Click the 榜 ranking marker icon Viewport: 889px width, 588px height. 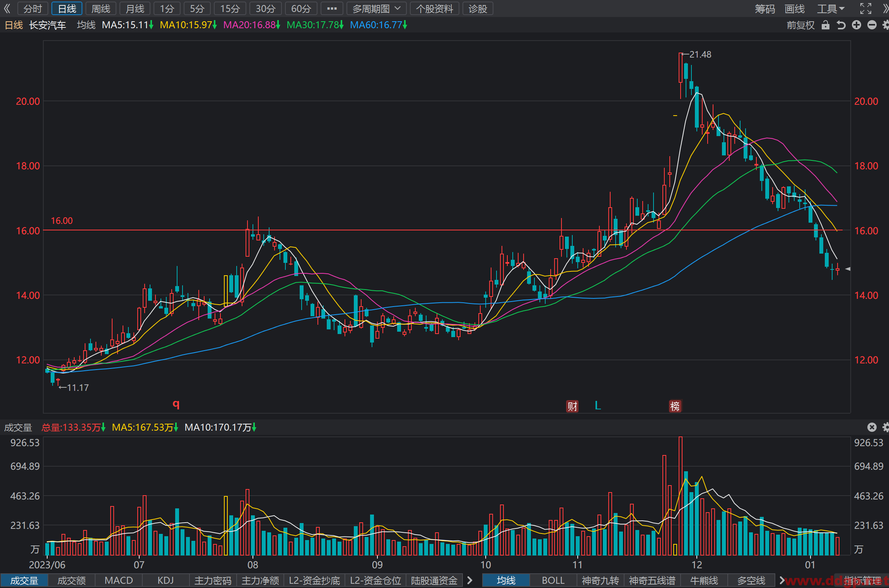coord(675,406)
